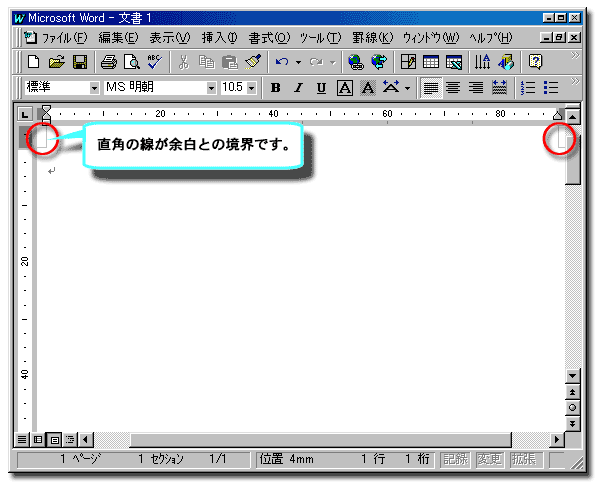The image size is (600, 488).
Task: Open the ヘルプ(H) menu
Action: click(491, 38)
